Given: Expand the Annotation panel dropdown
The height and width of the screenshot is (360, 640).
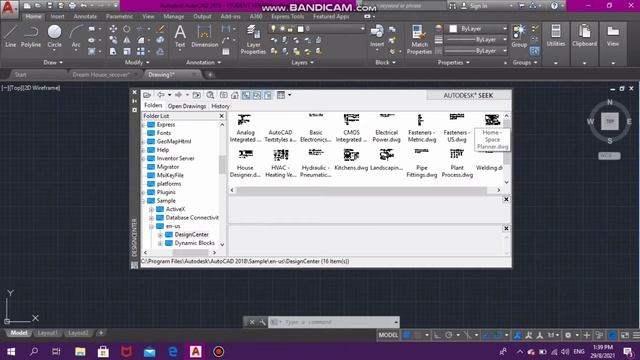Looking at the screenshot, I should click(203, 62).
